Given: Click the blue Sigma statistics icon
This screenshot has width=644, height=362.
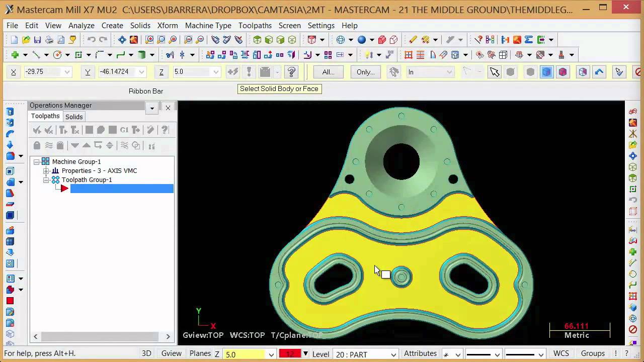Looking at the screenshot, I should coord(529,40).
